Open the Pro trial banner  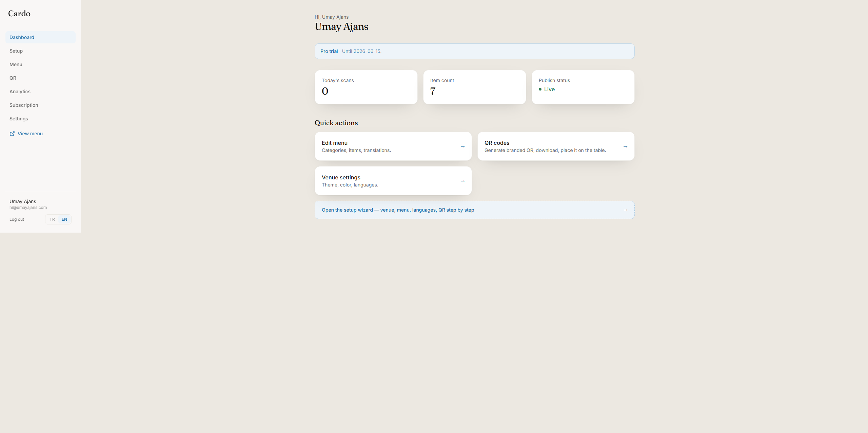coord(474,51)
